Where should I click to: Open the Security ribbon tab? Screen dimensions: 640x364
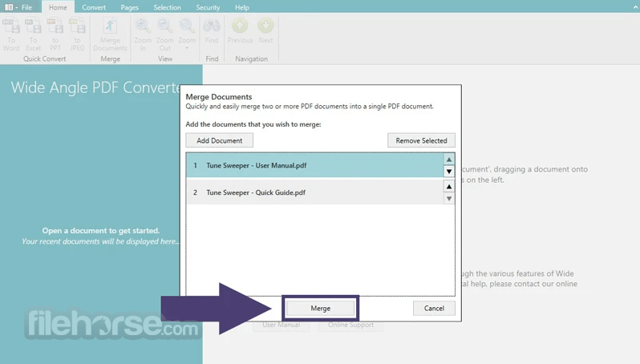208,7
